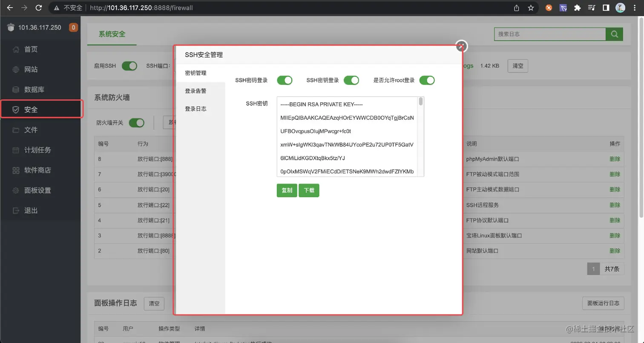The width and height of the screenshot is (644, 343).
Task: Click the grid icon beside 软件商店
Action: coord(16,170)
